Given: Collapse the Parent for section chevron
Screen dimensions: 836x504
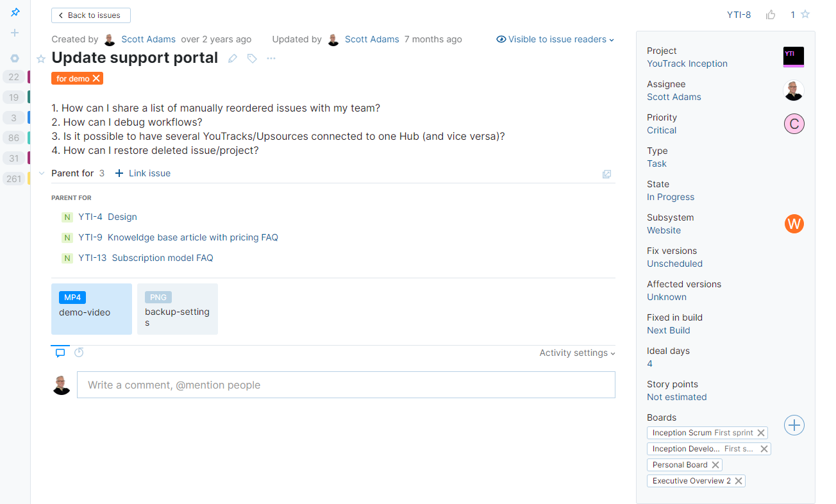Looking at the screenshot, I should pos(41,172).
